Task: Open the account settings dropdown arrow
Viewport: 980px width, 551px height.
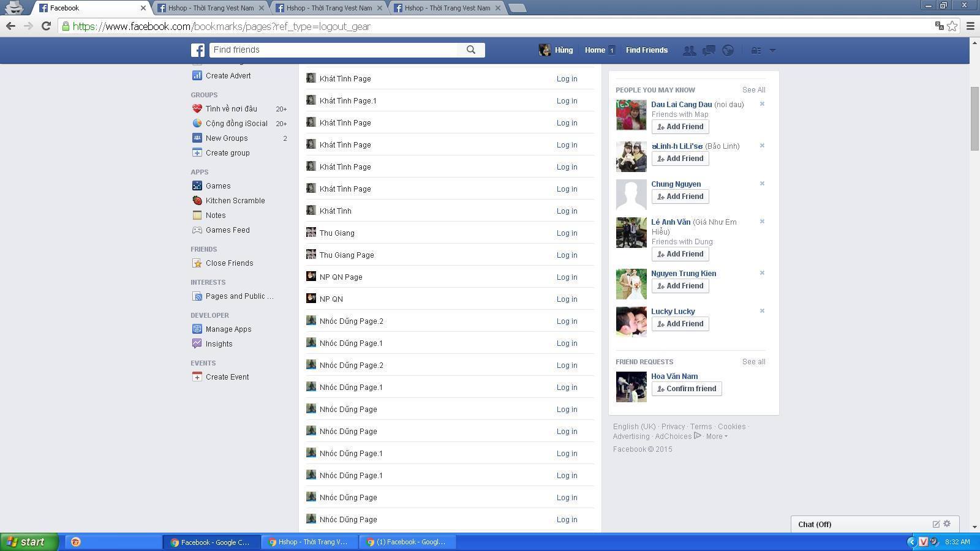Action: pyautogui.click(x=772, y=50)
